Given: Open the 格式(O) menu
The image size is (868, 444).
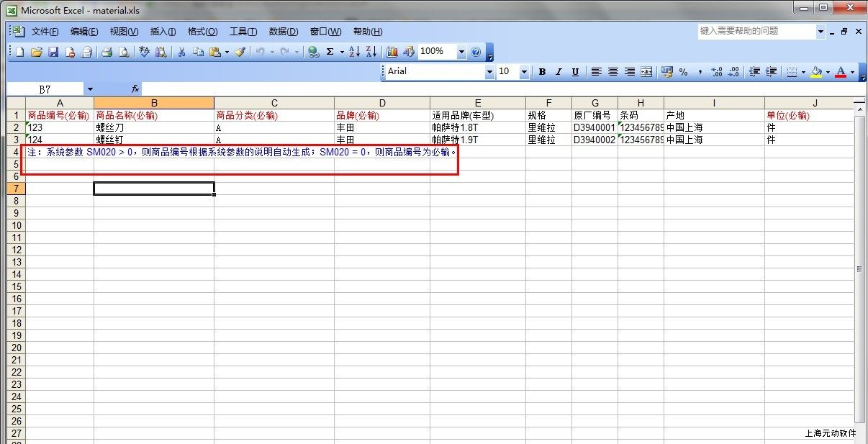Looking at the screenshot, I should (202, 32).
